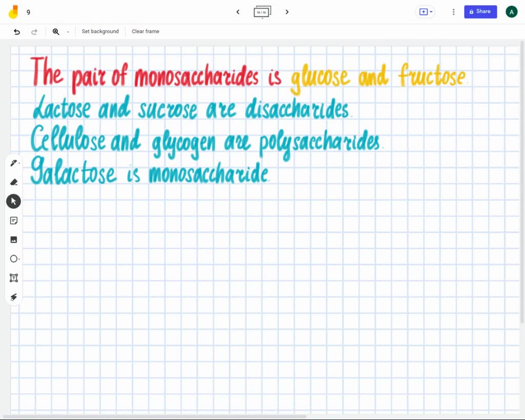Open the present/export dropdown
The image size is (525, 420).
425,12
